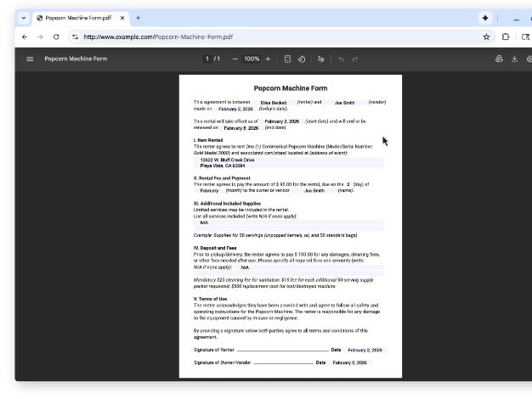This screenshot has height=399, width=532.
Task: Zoom in on the PDF
Action: pos(268,59)
